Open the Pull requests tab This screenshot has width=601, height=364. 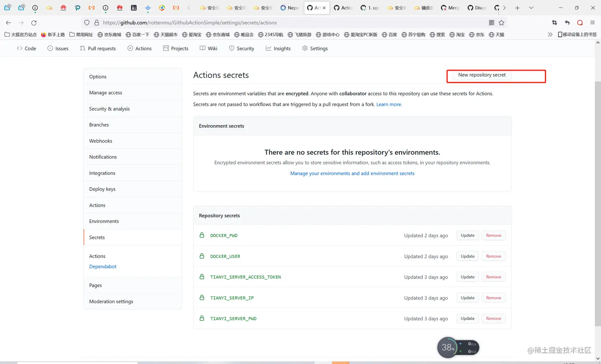(x=98, y=48)
